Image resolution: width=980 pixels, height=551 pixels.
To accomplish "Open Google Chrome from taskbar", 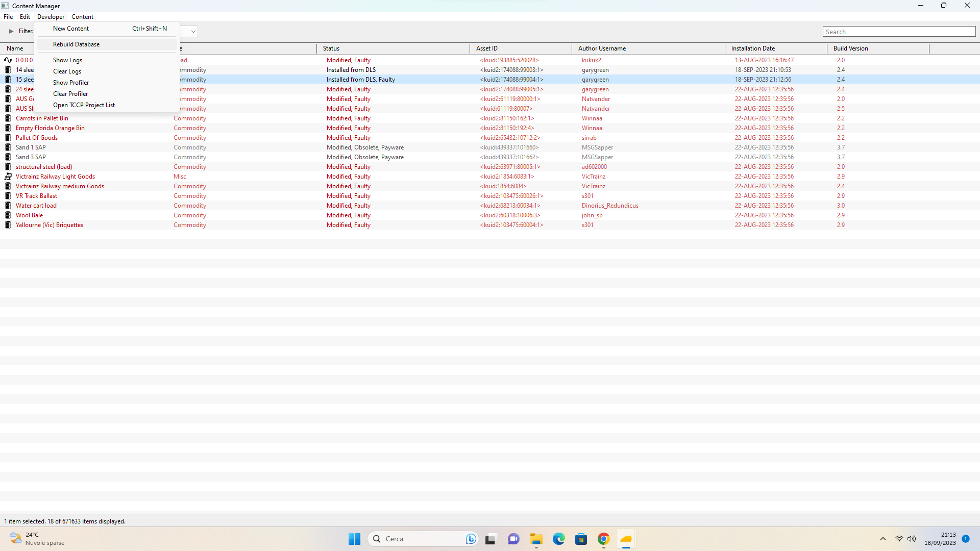I will (x=604, y=539).
